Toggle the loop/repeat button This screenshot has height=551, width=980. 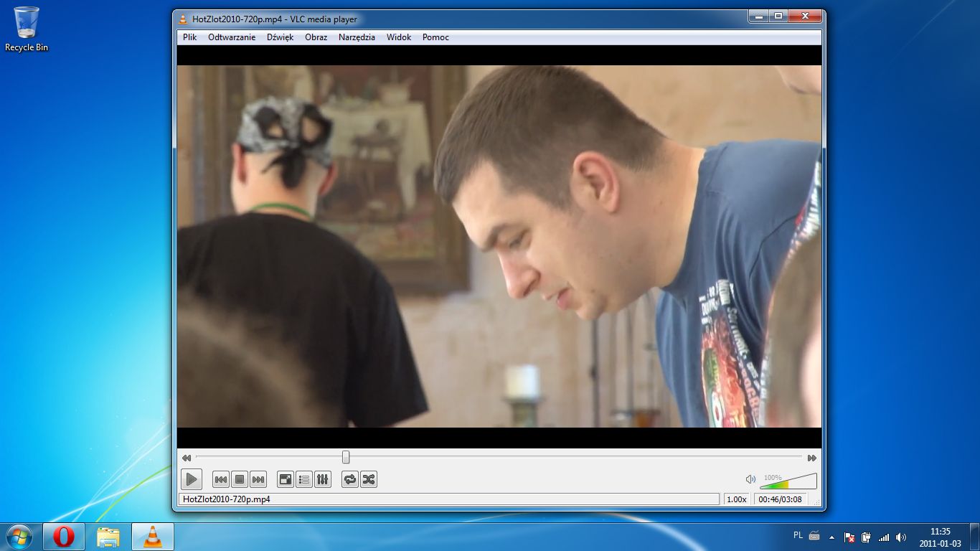[350, 479]
